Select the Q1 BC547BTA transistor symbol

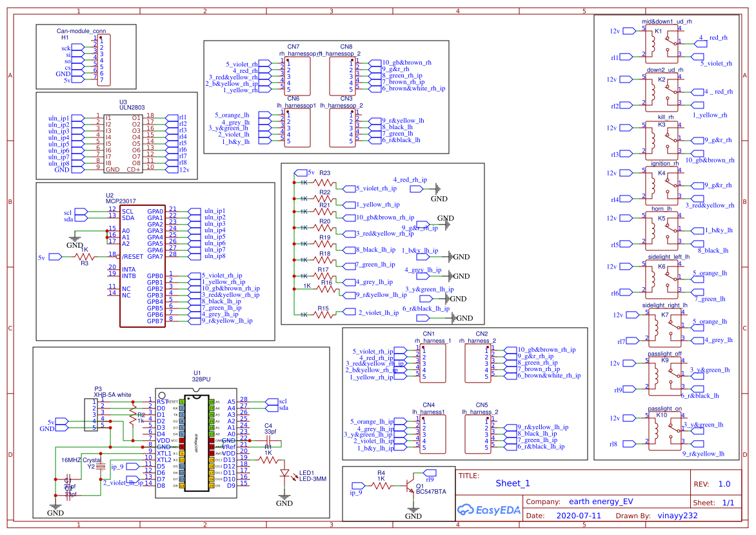[411, 487]
